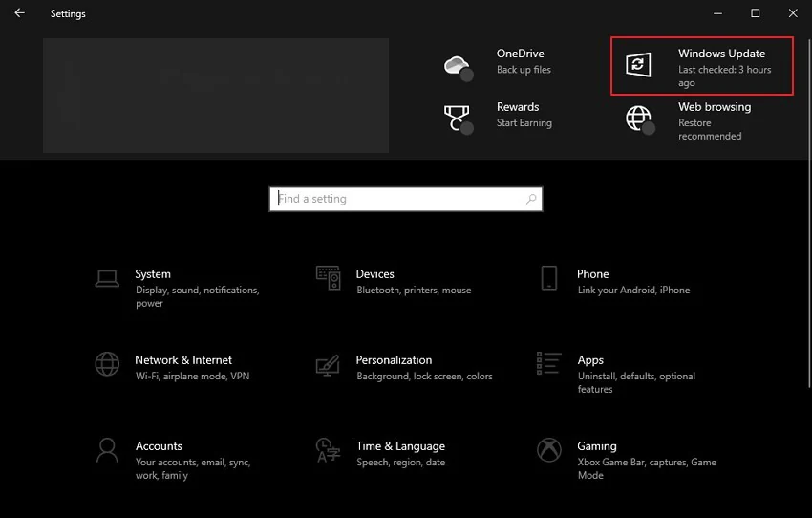Viewport: 812px width, 518px height.
Task: Click the Windows Update sync icon
Action: 638,65
